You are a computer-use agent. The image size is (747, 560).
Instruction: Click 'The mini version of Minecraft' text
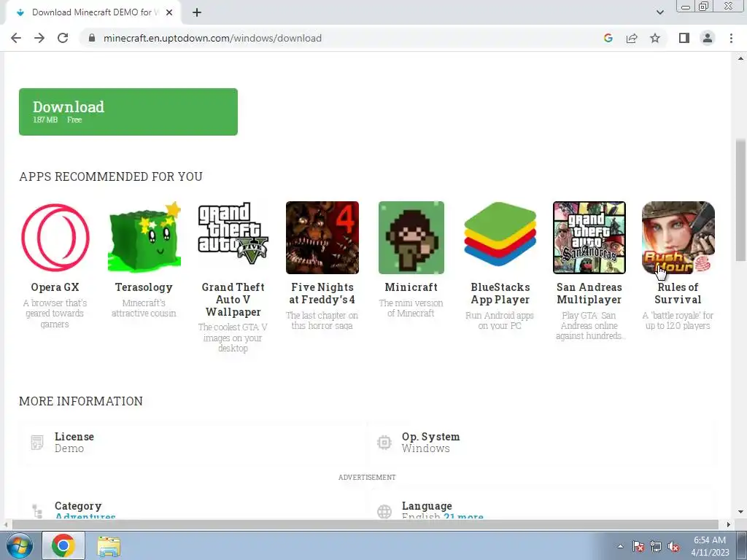point(411,308)
